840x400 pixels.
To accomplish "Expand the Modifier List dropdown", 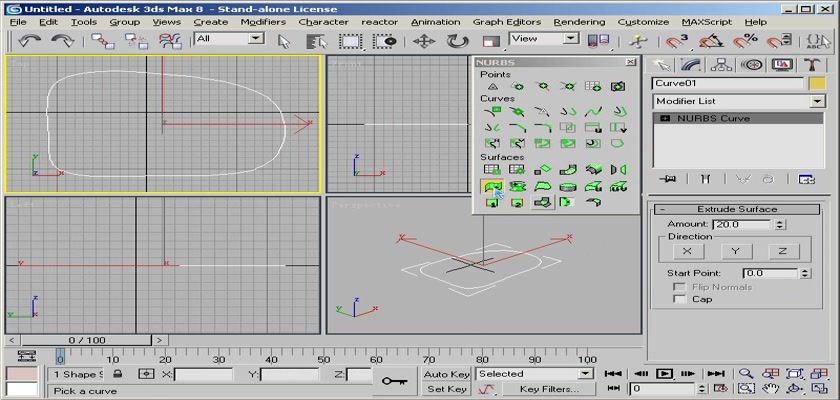I will tap(817, 102).
